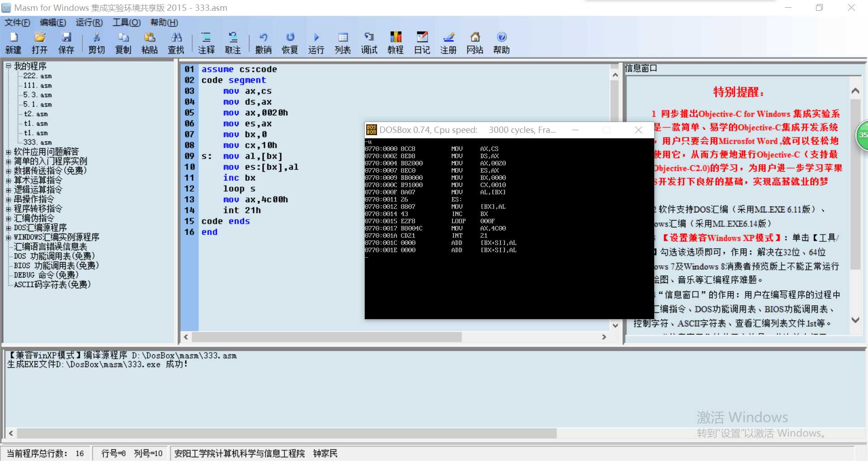Expand the 算术运算指令 node
Viewport: 868px width, 461px height.
8,180
